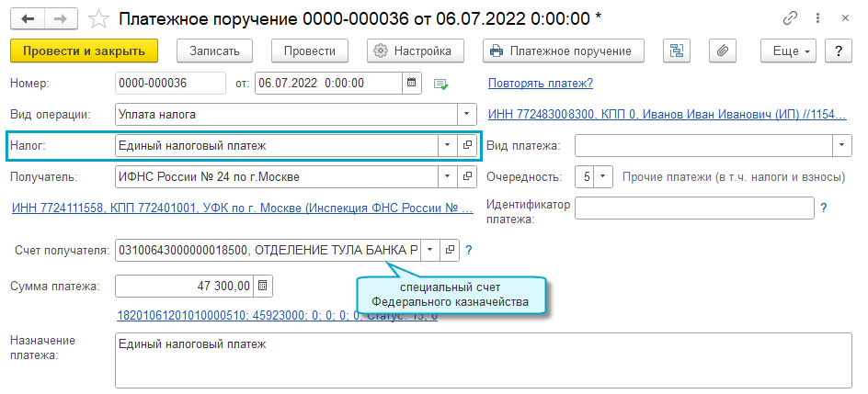868x394 pixels.
Task: Open the calculator for Сумма платежа
Action: pyautogui.click(x=263, y=286)
